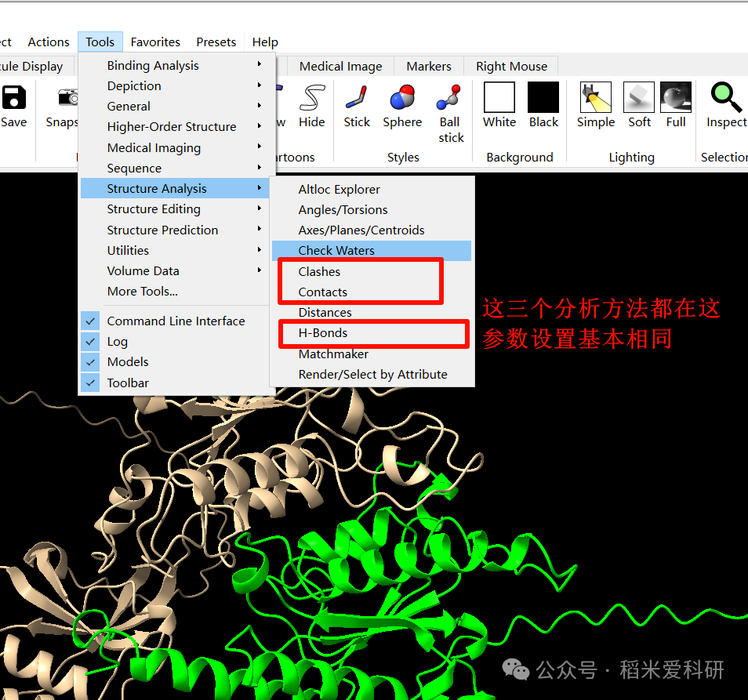Expand the Volume Data submenu

[x=143, y=270]
